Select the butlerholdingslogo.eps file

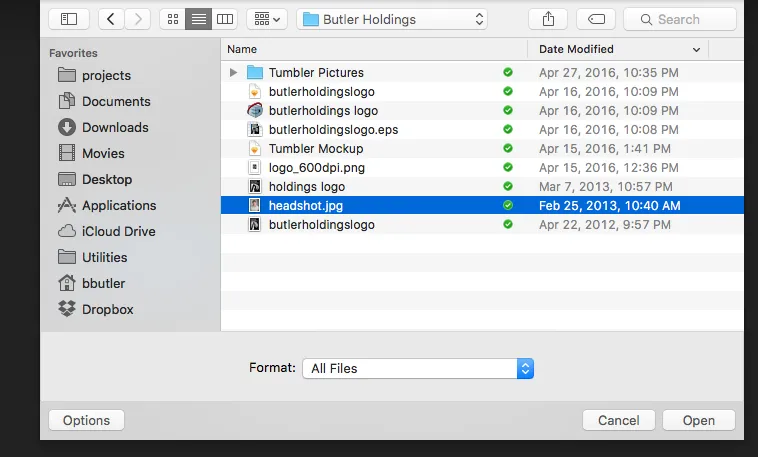click(482, 130)
